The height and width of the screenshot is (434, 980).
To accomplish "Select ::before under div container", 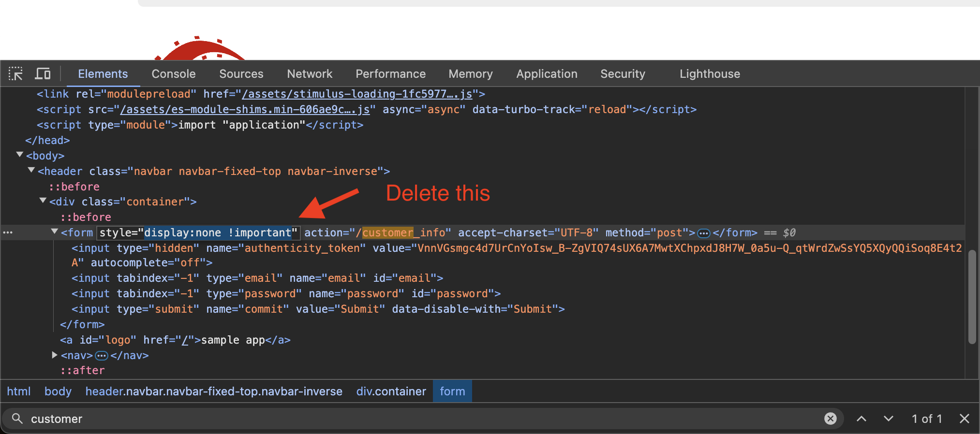I will (x=86, y=217).
